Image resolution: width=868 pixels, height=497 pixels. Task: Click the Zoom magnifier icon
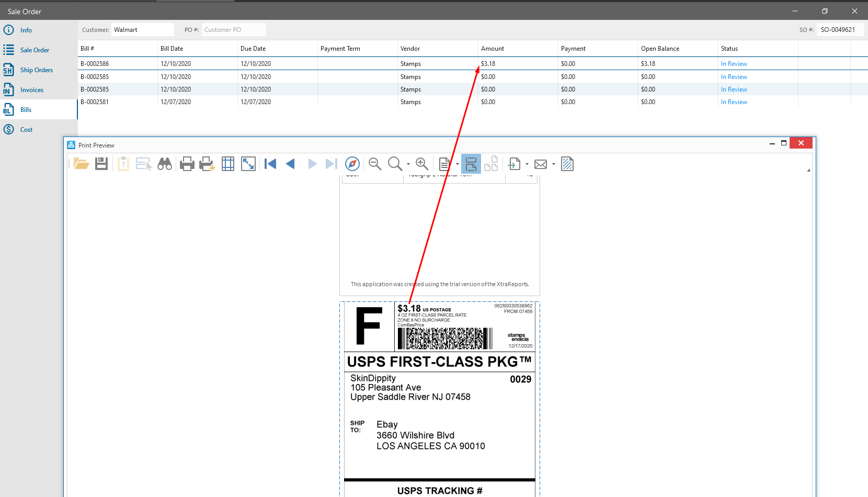[x=395, y=164]
